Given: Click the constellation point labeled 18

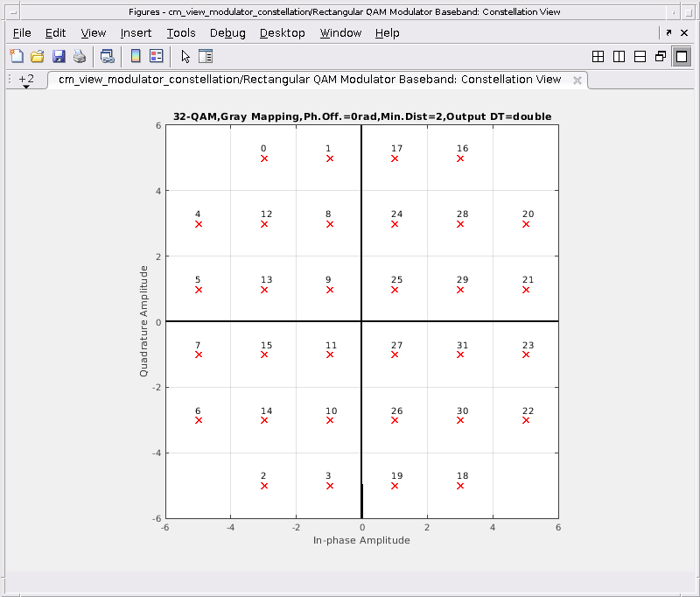Looking at the screenshot, I should (460, 486).
